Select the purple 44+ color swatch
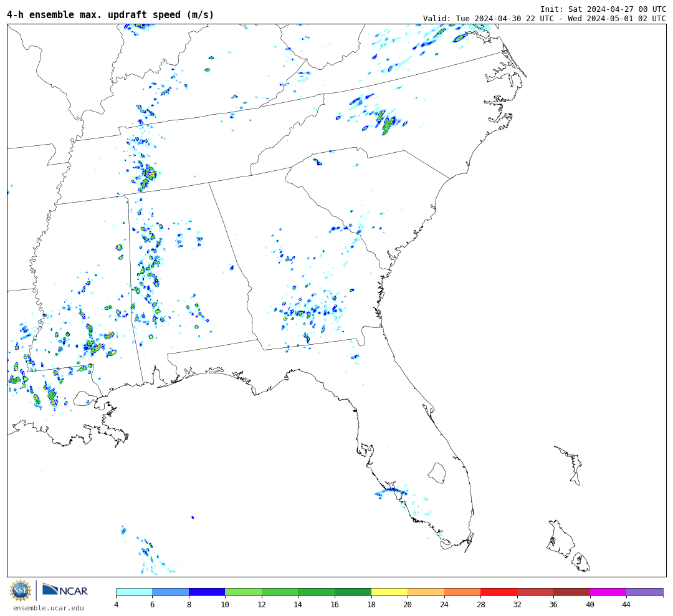 pyautogui.click(x=645, y=592)
